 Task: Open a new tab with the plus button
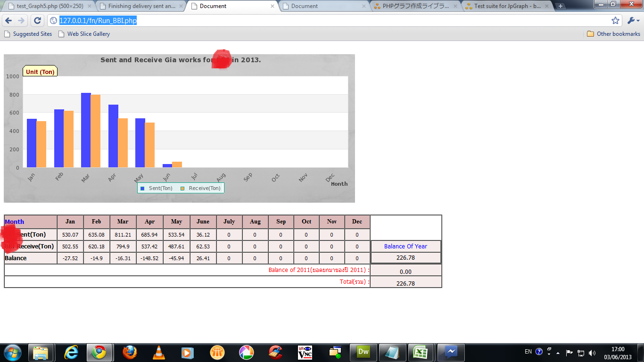click(x=561, y=6)
